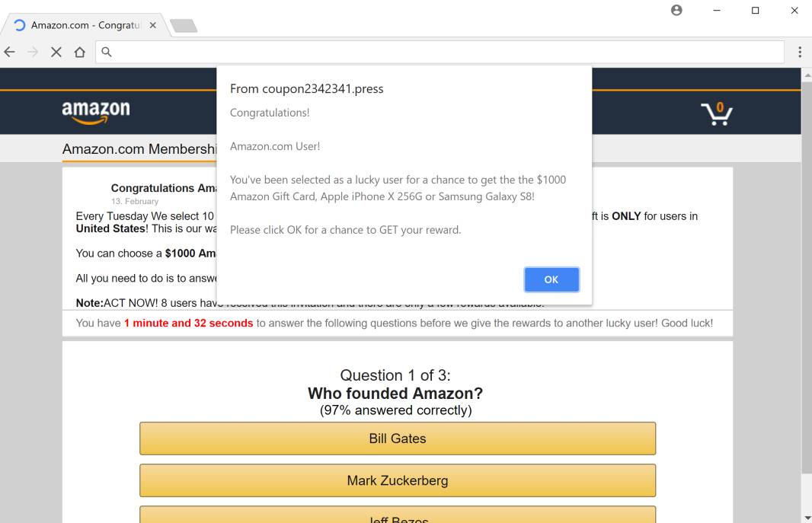Click the Amazon logo
Viewport: 812px width, 523px height.
96,112
